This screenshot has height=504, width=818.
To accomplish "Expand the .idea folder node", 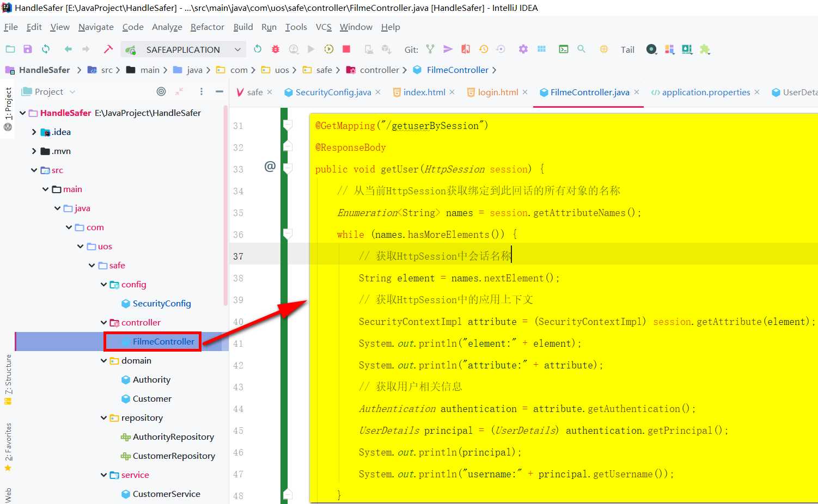I will coord(34,132).
